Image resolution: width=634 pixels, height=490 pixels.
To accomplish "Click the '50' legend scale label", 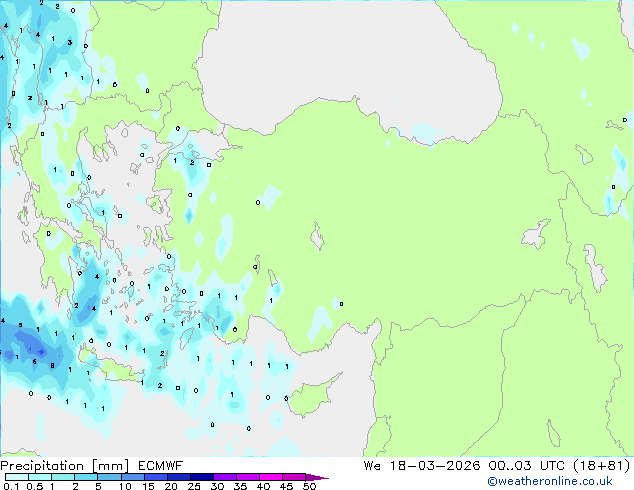I will [x=309, y=486].
